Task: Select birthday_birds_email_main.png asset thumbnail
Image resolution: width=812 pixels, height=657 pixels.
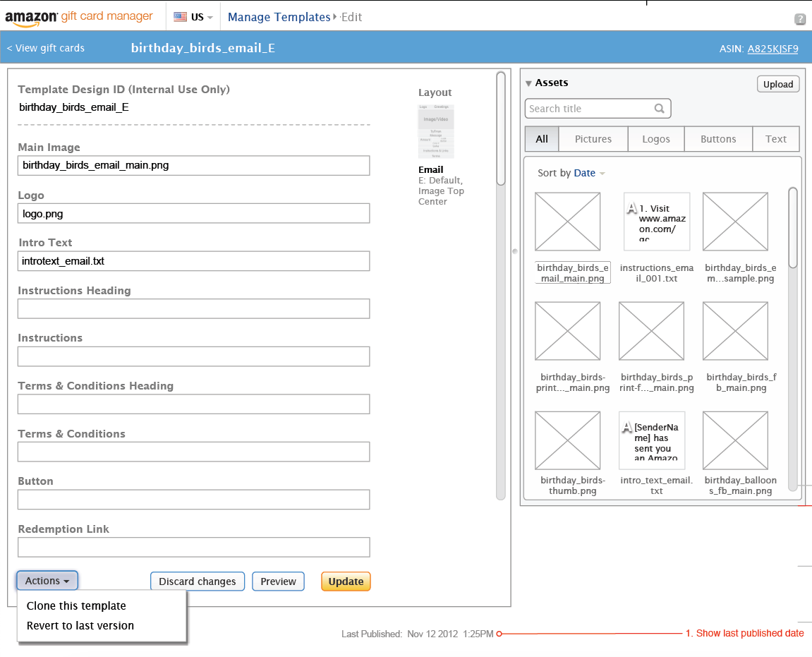Action: point(568,222)
